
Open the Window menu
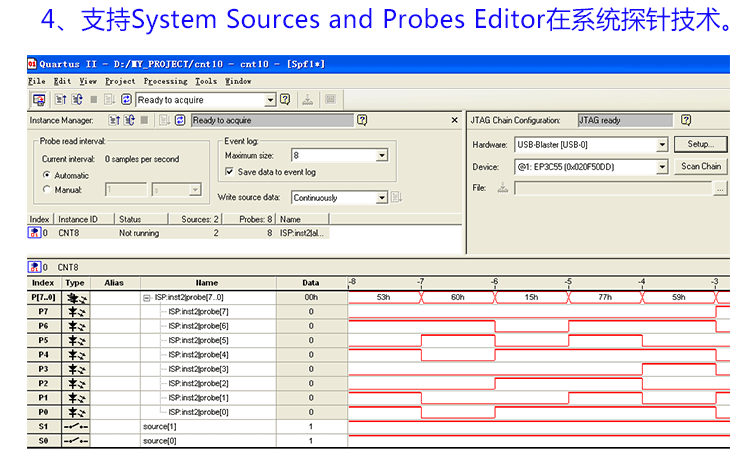238,81
